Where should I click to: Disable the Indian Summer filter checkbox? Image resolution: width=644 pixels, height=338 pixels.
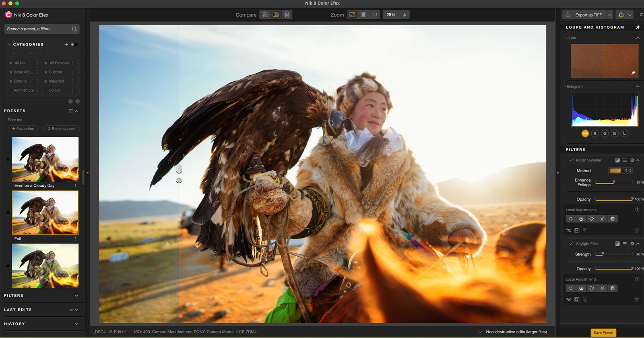pyautogui.click(x=571, y=160)
